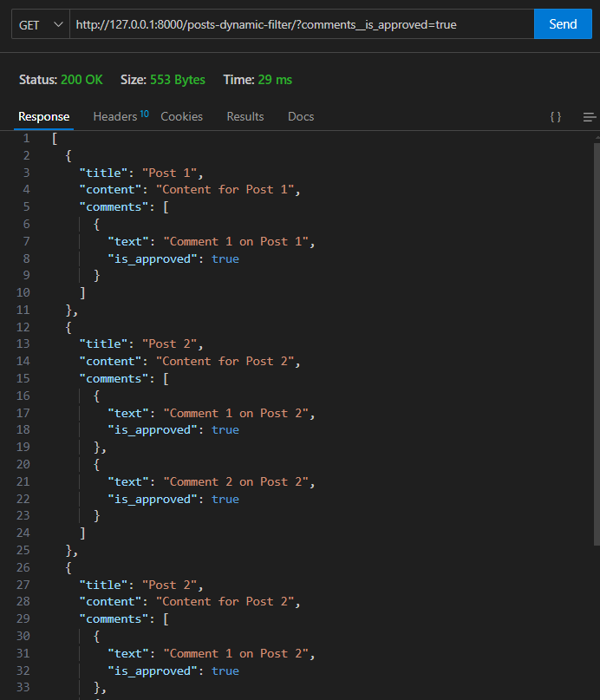Go to the Docs tab
The image size is (600, 700).
point(301,116)
